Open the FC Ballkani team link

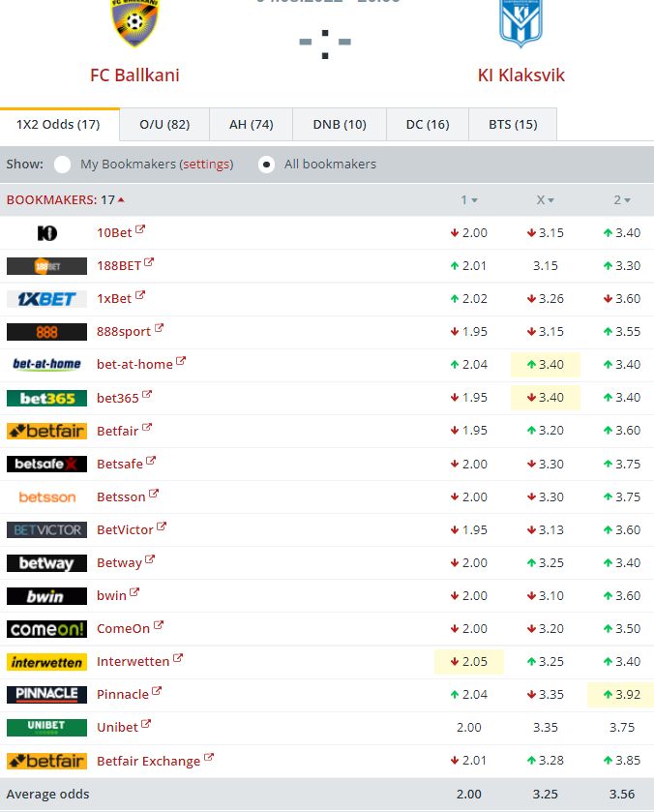[x=134, y=75]
